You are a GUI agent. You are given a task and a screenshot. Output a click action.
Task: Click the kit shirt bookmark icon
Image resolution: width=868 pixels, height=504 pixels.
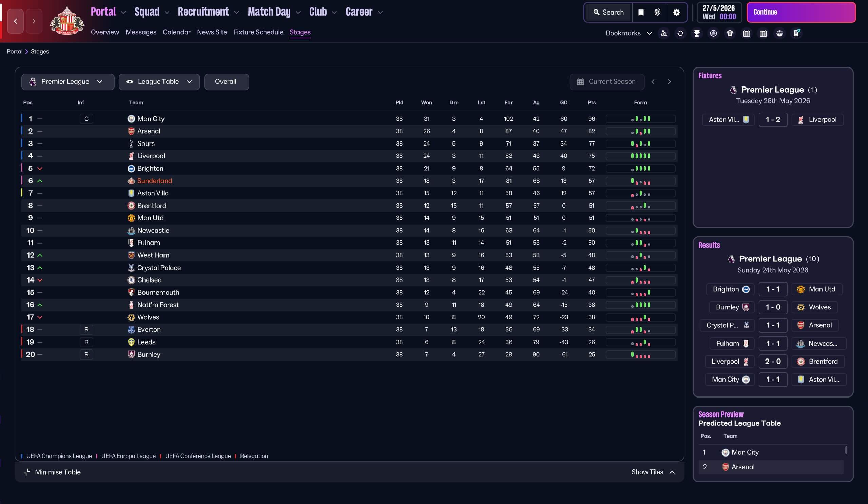(x=730, y=33)
